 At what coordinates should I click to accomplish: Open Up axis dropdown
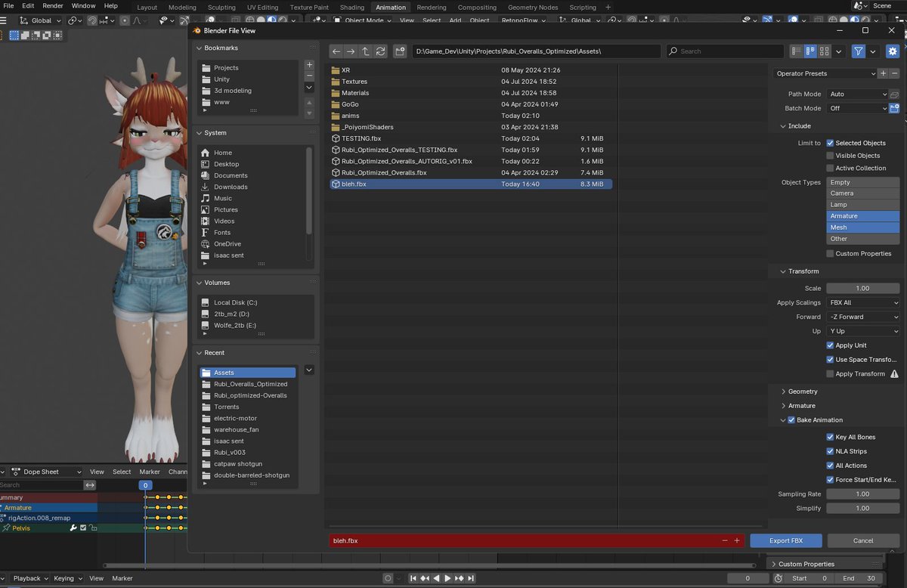tap(863, 331)
